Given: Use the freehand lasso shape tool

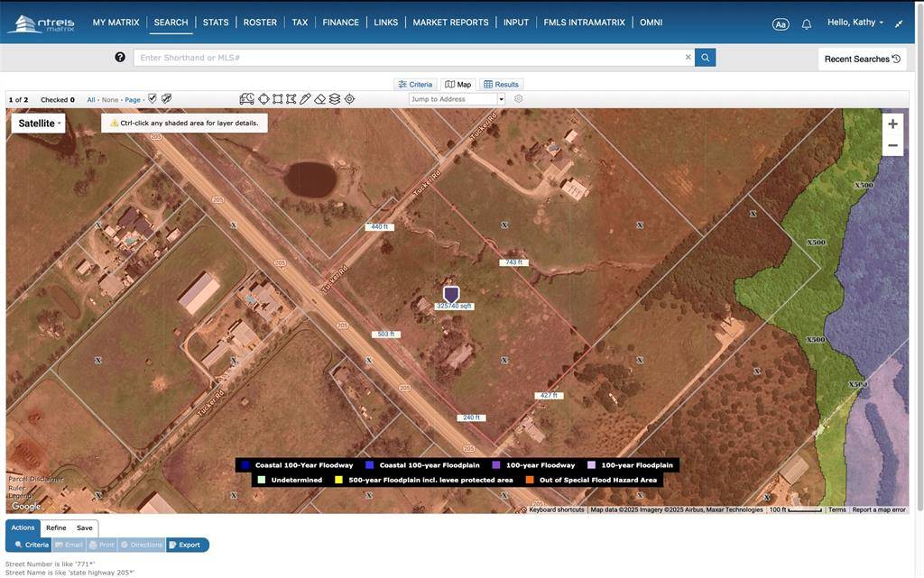Looking at the screenshot, I should pos(291,98).
